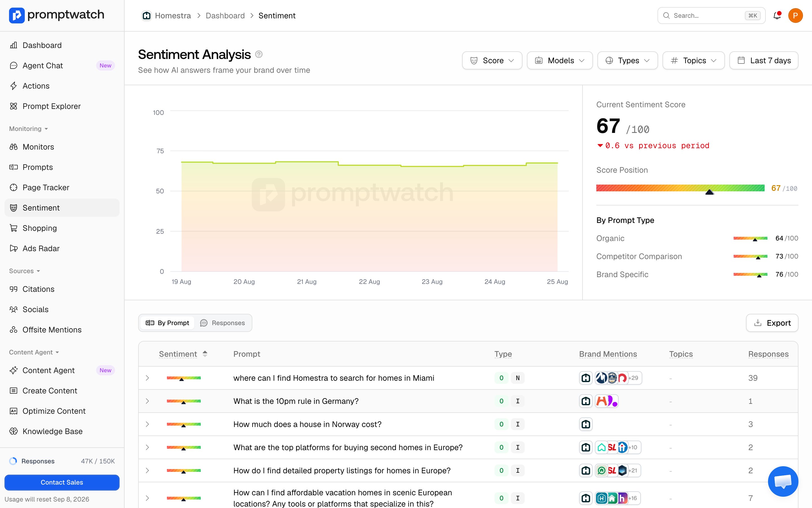Open Sentiment in the sidebar

(62, 208)
